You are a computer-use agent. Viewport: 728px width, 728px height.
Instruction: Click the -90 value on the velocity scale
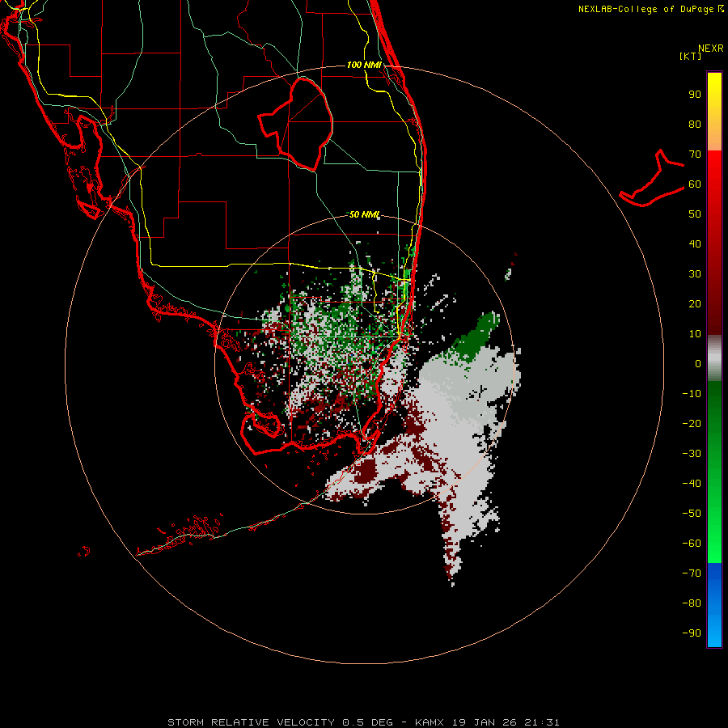pos(692,633)
